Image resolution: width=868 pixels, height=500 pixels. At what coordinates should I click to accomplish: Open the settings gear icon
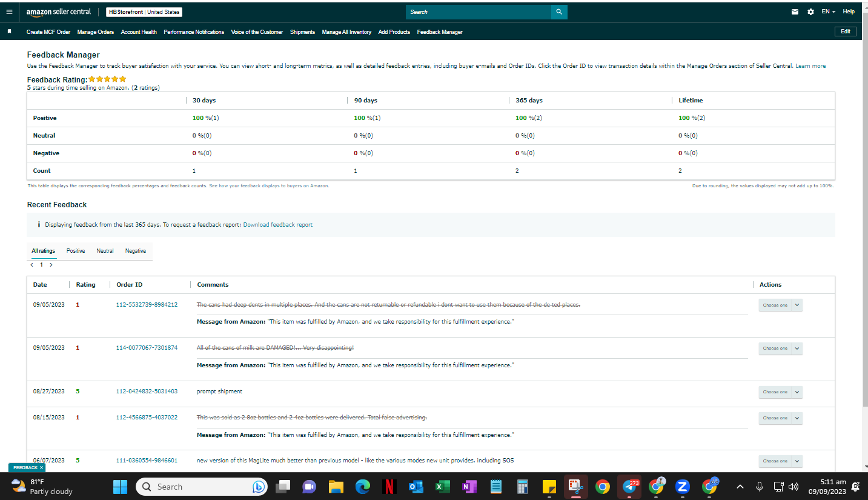811,12
